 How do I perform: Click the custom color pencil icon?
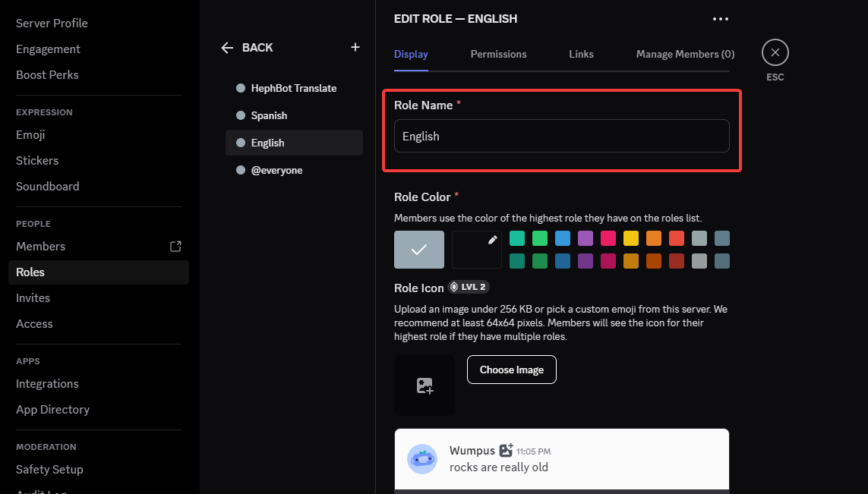[492, 240]
